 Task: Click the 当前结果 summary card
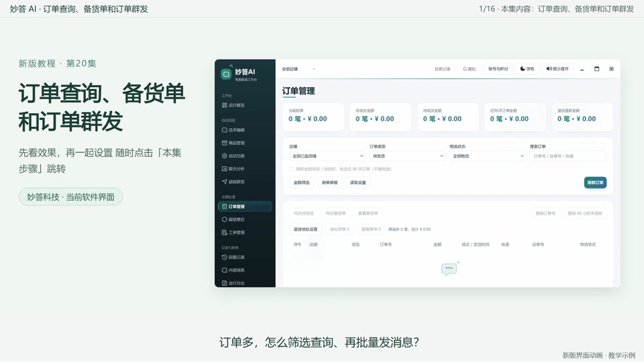coord(313,117)
